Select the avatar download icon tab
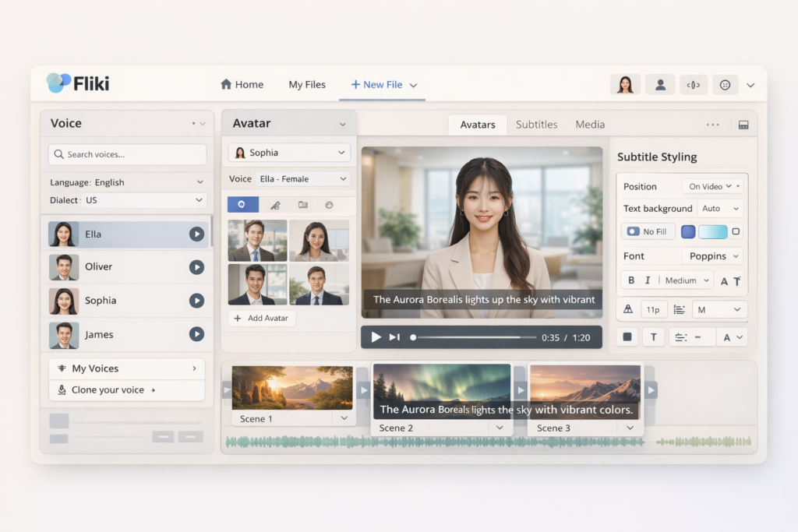The height and width of the screenshot is (532, 798). [329, 204]
